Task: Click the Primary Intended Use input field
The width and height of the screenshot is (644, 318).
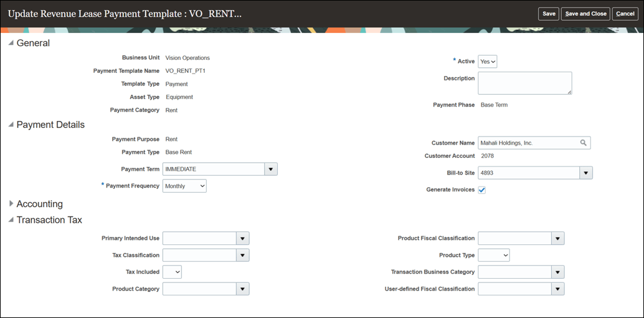Action: tap(199, 238)
